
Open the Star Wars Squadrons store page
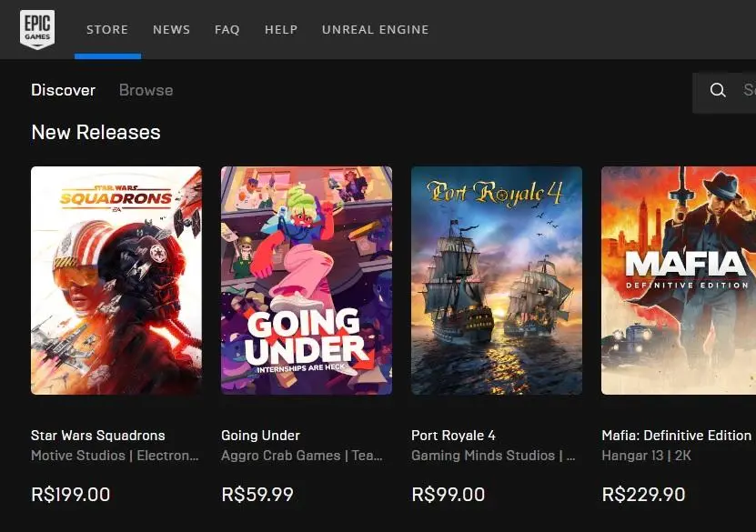(x=96, y=435)
